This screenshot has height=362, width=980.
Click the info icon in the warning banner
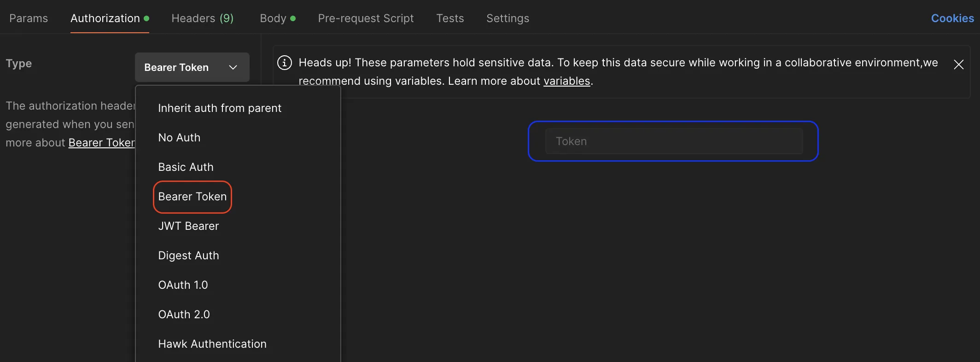click(285, 63)
